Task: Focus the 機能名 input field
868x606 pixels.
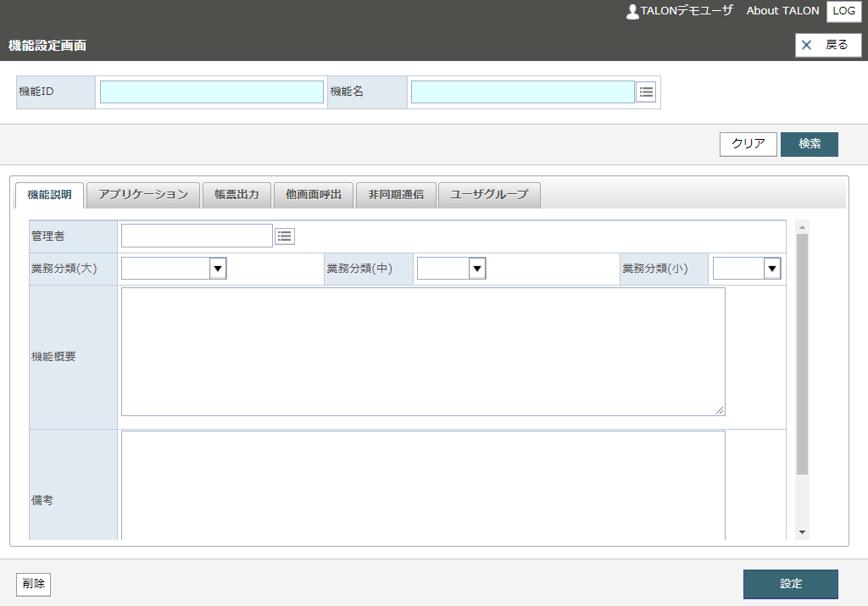Action: (x=522, y=92)
